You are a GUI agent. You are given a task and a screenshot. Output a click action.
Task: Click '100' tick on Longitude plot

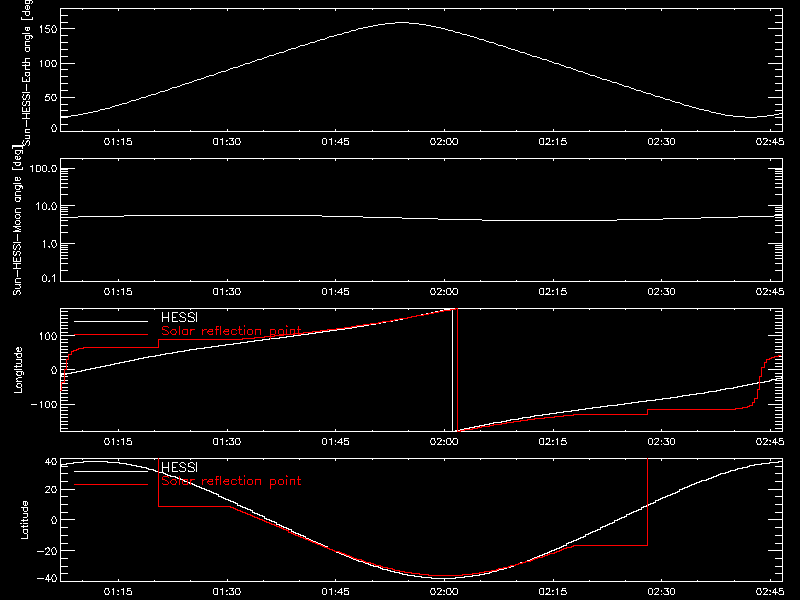[48, 336]
